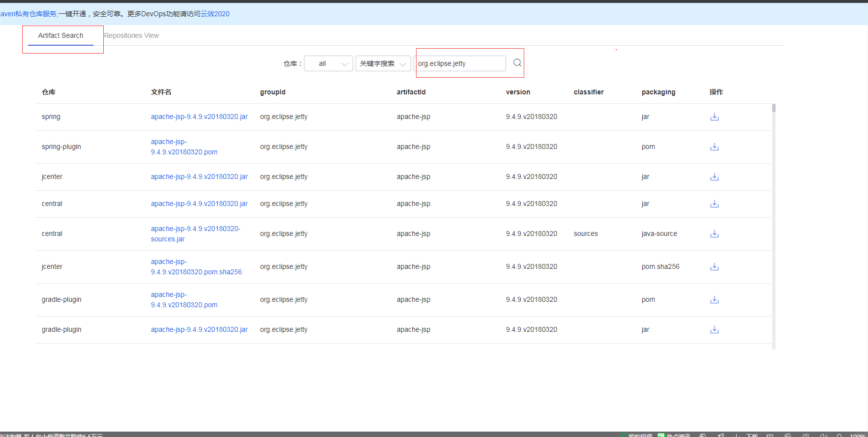The height and width of the screenshot is (437, 868).
Task: Download the spring-plugin pom file
Action: pos(715,147)
